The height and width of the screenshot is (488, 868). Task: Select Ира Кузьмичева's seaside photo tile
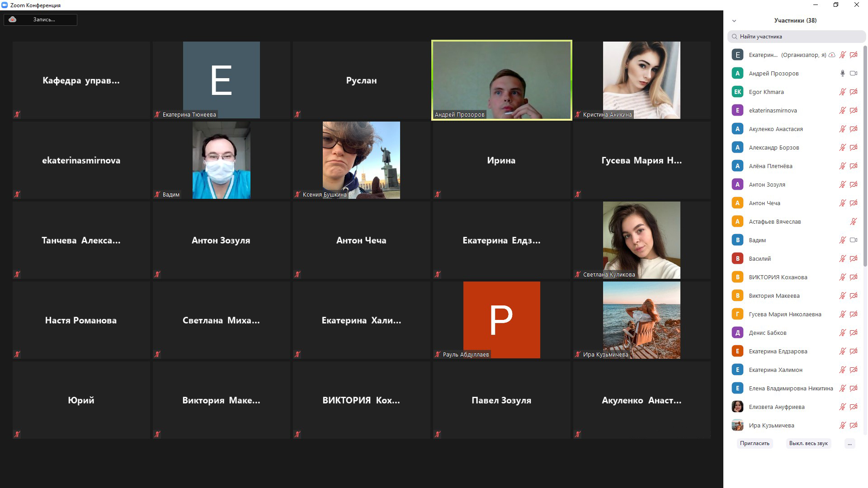(642, 320)
